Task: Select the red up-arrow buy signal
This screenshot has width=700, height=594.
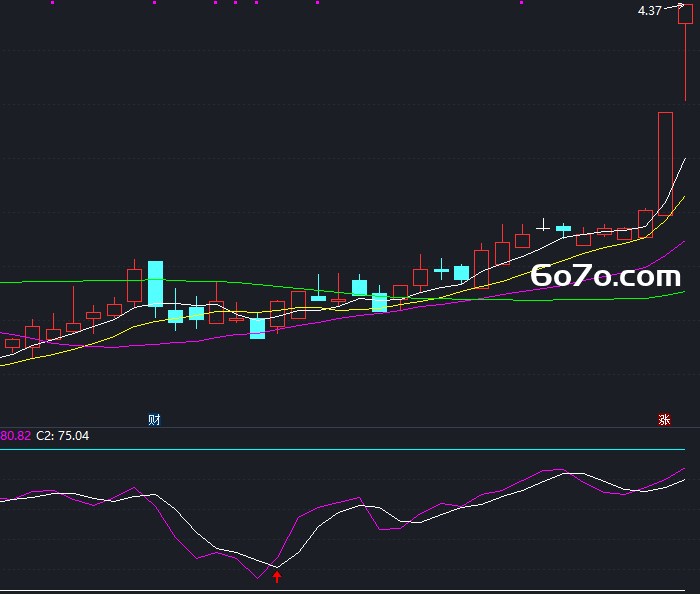Action: point(277,577)
